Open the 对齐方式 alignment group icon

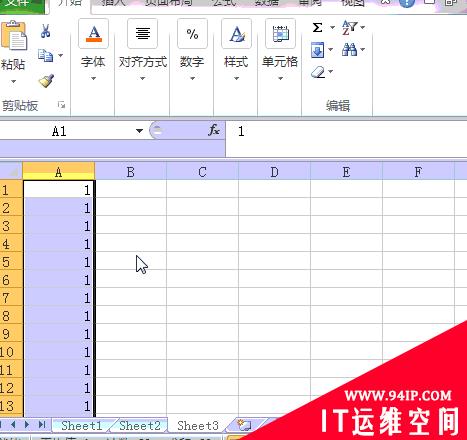pos(143,34)
